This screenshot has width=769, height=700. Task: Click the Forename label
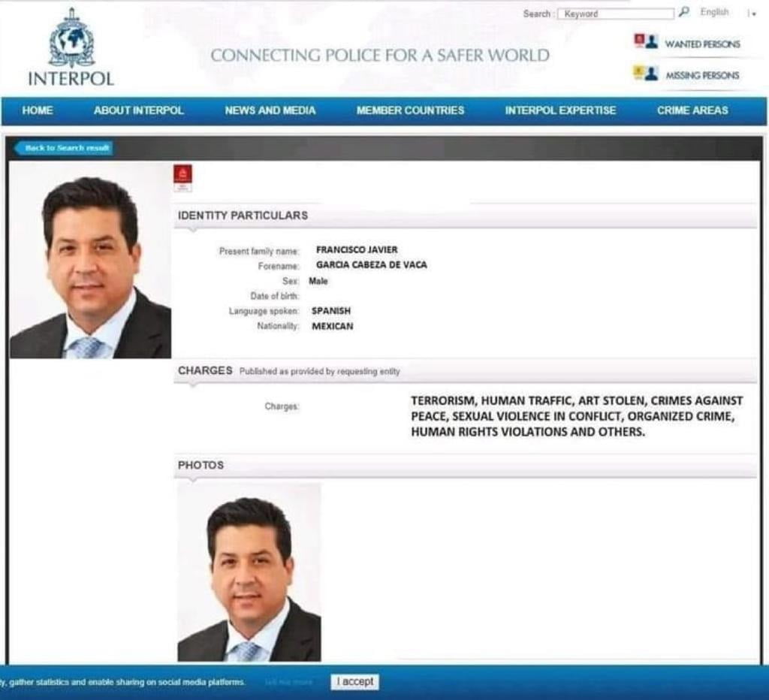[x=279, y=266]
